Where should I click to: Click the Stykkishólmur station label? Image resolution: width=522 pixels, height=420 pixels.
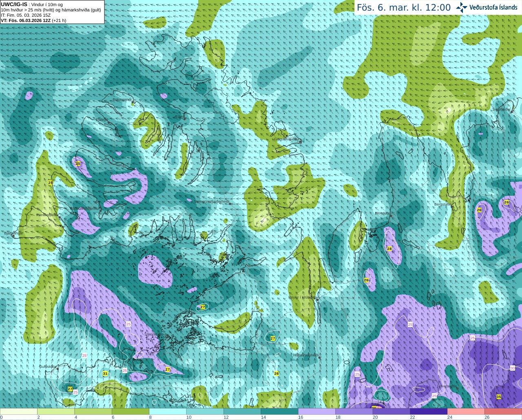click(156, 334)
